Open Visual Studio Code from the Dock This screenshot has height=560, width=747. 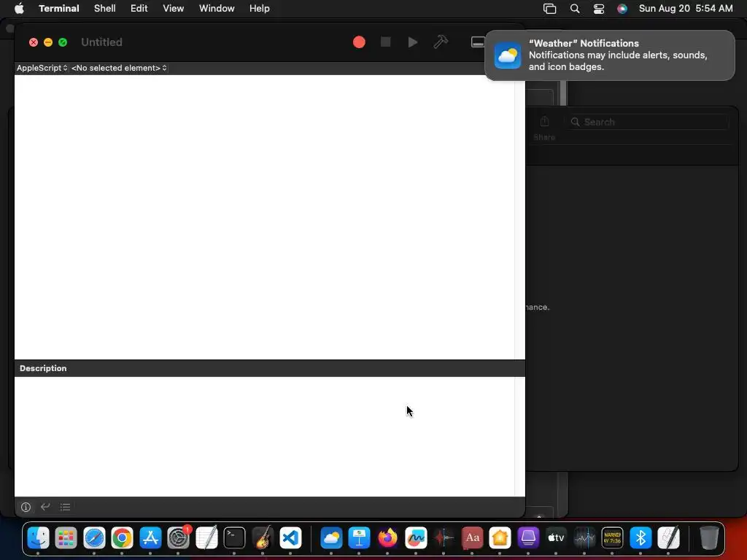[x=291, y=538]
